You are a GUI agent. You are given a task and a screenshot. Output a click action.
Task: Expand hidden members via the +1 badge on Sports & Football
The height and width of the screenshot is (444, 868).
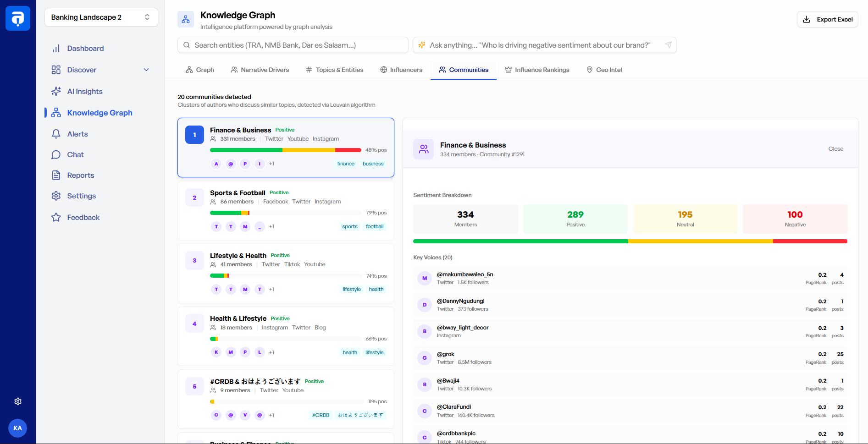pyautogui.click(x=271, y=226)
